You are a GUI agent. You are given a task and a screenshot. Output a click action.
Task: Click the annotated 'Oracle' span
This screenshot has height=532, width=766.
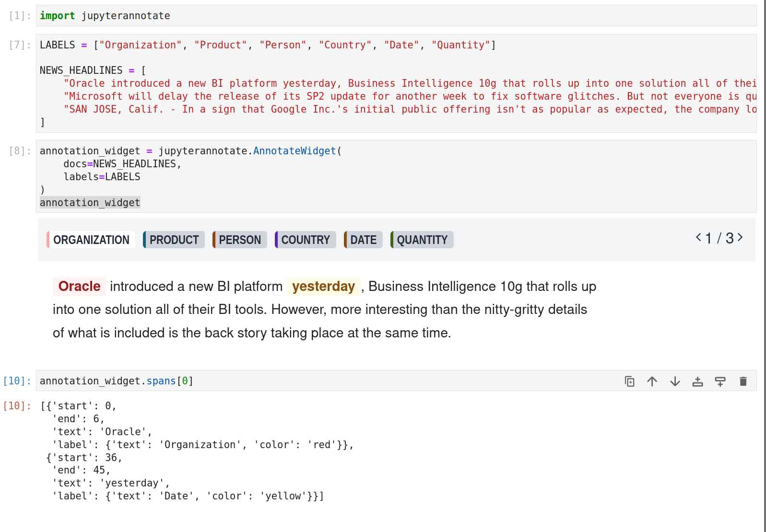coord(79,286)
